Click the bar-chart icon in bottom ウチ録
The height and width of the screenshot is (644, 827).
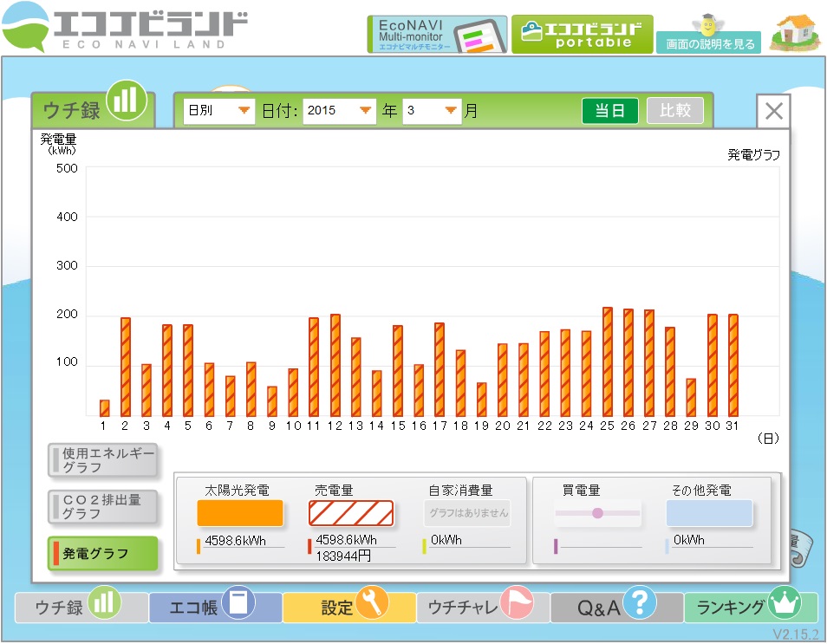click(104, 602)
